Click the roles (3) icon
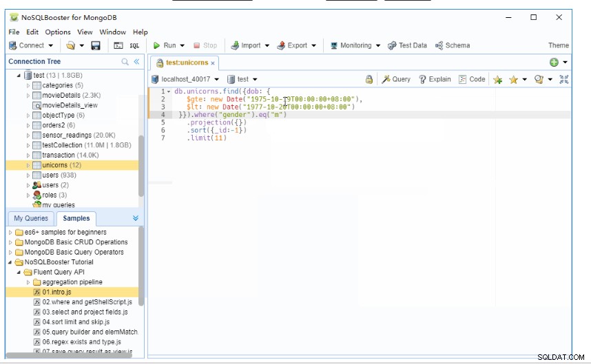 [x=37, y=195]
